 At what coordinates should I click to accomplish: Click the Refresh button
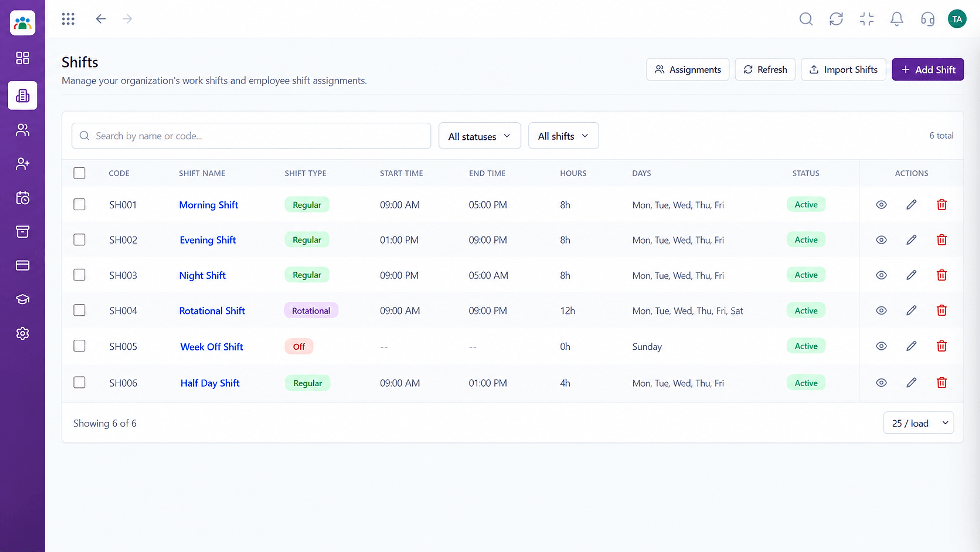765,69
